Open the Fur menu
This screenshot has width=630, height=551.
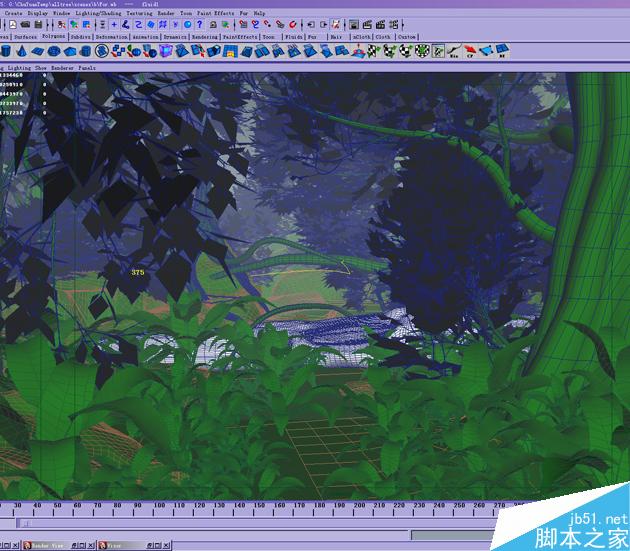(243, 13)
